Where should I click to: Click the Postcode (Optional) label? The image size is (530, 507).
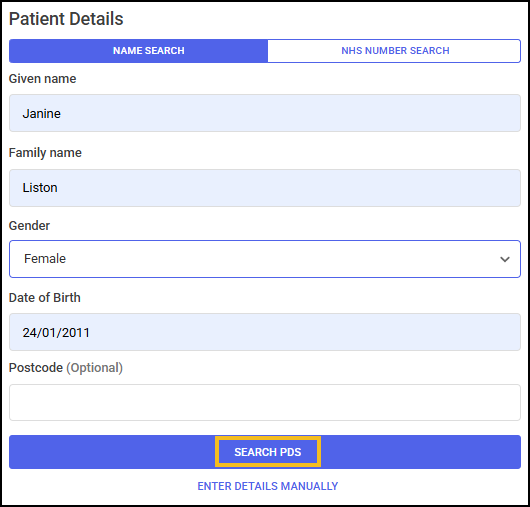[66, 368]
